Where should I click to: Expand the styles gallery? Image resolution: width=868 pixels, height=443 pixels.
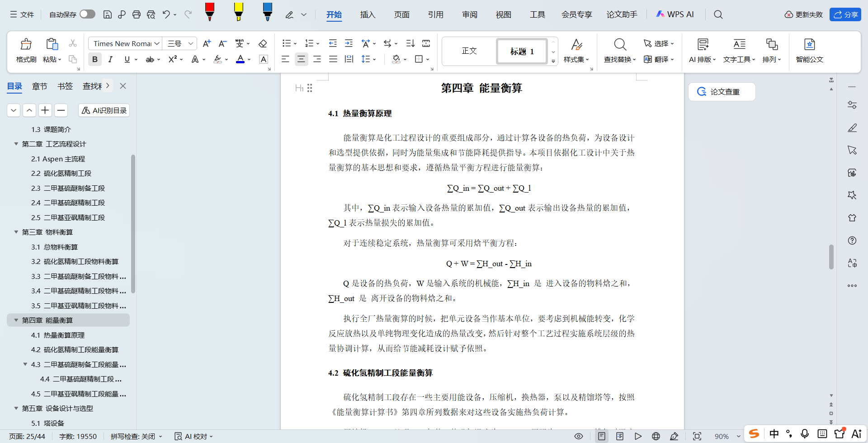[553, 61]
